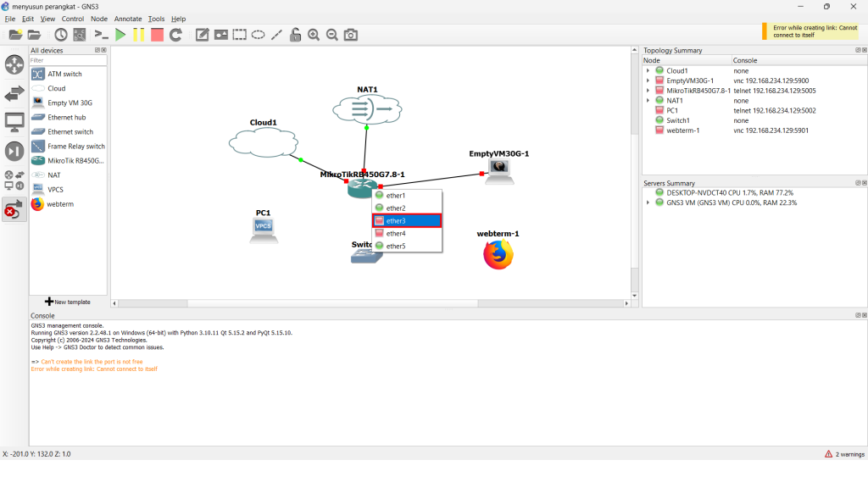
Task: Toggle show/hide interface labels icon
Action: (x=79, y=35)
